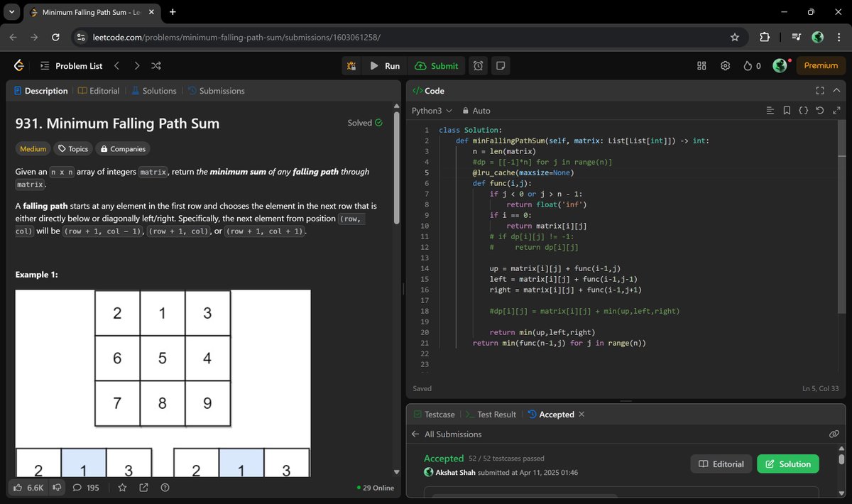Switch to the Test Result tab
The height and width of the screenshot is (504, 852).
[x=490, y=415]
